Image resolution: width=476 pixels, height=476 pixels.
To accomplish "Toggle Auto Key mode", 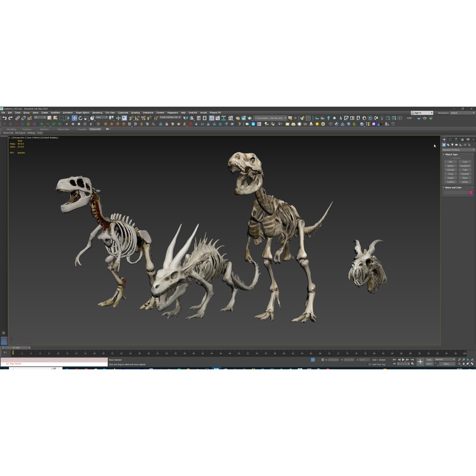I will pos(429,360).
